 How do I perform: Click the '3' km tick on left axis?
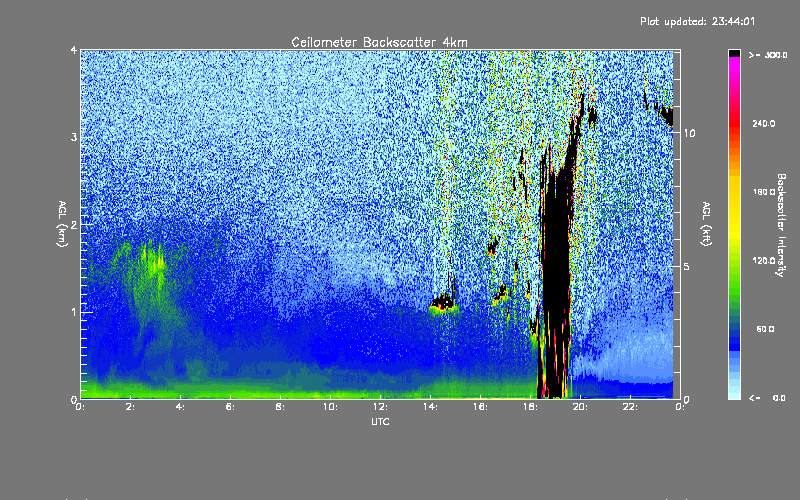click(x=74, y=137)
